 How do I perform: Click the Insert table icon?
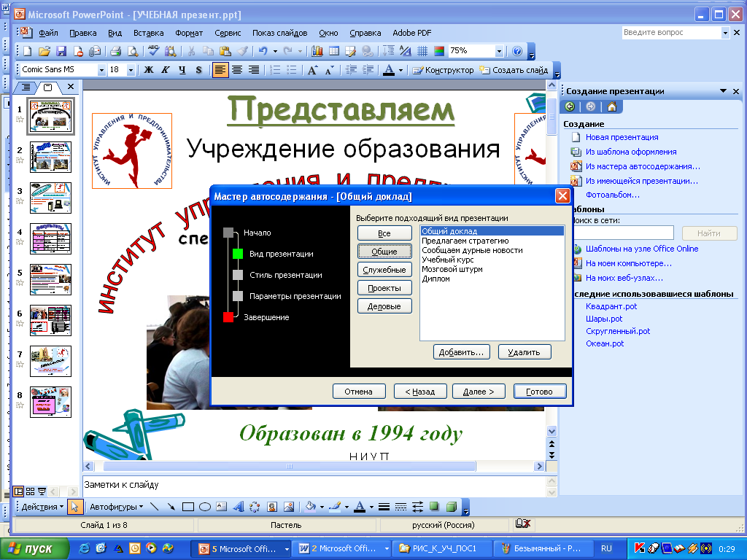(x=334, y=51)
